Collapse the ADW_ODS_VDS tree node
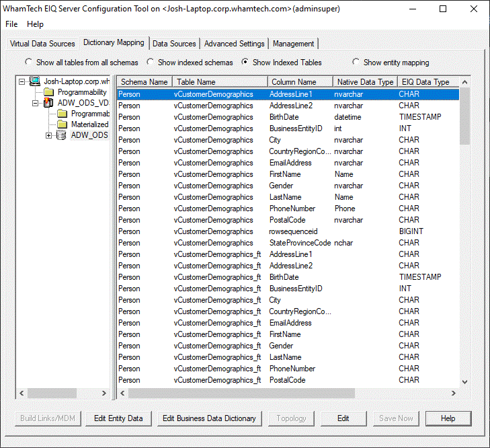Viewport: 490px width, 448px height. pos(35,103)
